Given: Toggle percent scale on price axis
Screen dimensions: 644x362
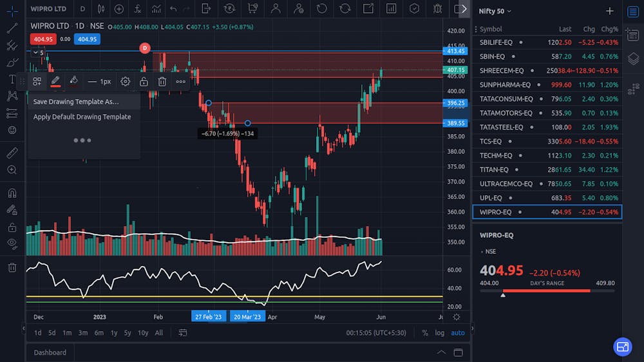Looking at the screenshot, I should [x=425, y=333].
